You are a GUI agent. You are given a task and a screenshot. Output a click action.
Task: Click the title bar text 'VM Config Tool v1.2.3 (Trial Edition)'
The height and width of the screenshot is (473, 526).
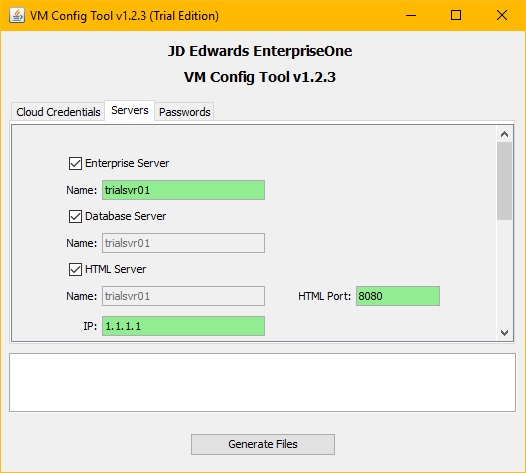[x=124, y=16]
